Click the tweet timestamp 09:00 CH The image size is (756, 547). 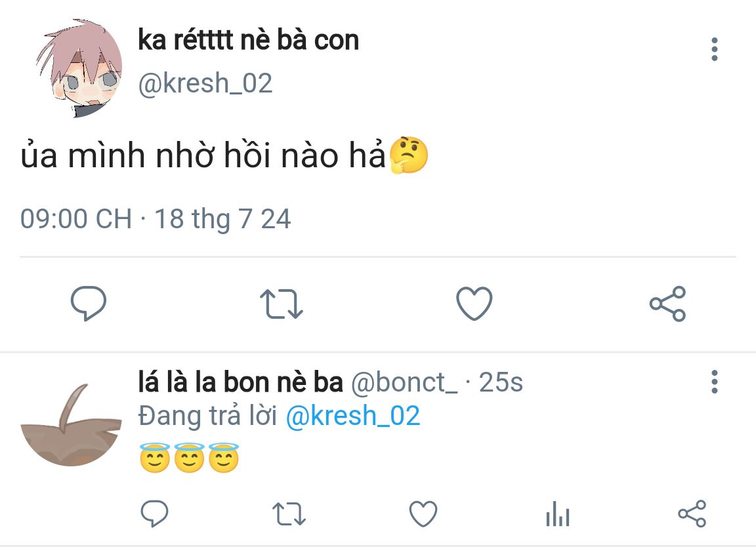click(x=75, y=218)
